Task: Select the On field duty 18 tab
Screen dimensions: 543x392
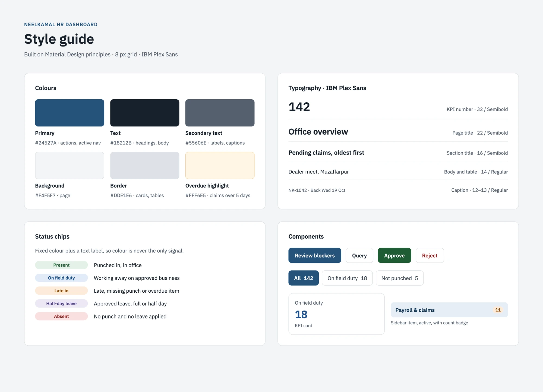Action: 347,278
